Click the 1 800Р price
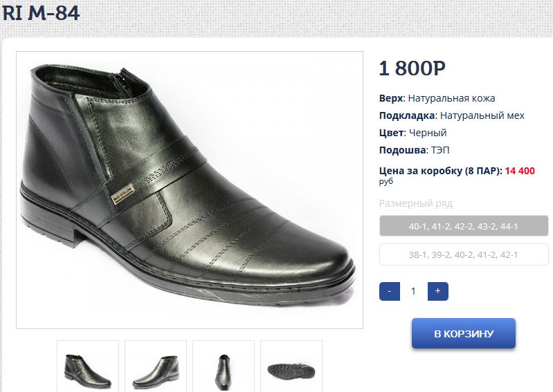The image size is (553, 392). click(x=412, y=68)
